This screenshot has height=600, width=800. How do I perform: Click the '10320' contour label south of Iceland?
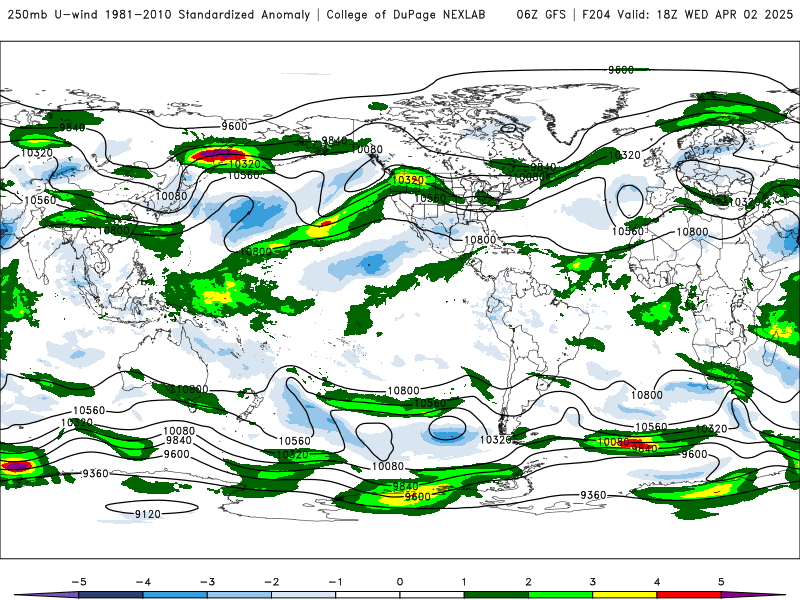[x=624, y=155]
